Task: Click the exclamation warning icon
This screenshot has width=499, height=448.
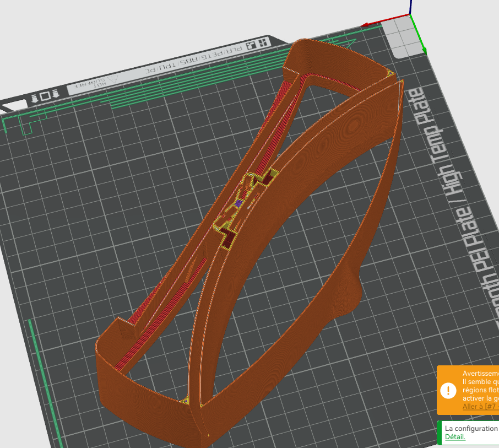Action: (x=448, y=390)
